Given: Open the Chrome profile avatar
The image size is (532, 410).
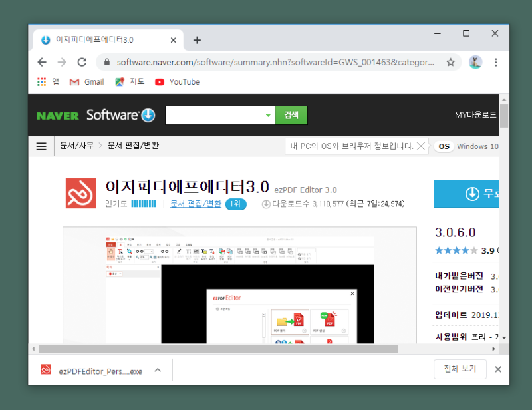Looking at the screenshot, I should pos(475,62).
